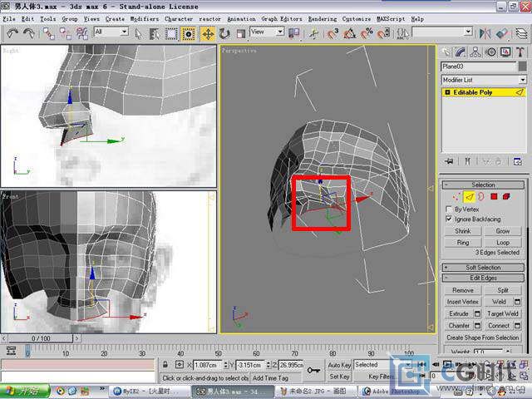Open the Layer Manager icon
This screenshot has width=532, height=399.
coord(521,33)
